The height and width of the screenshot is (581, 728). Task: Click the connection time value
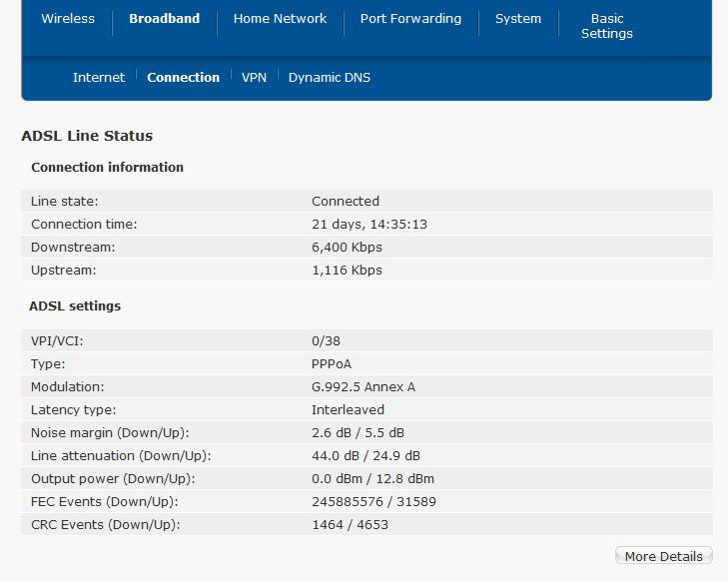click(369, 225)
